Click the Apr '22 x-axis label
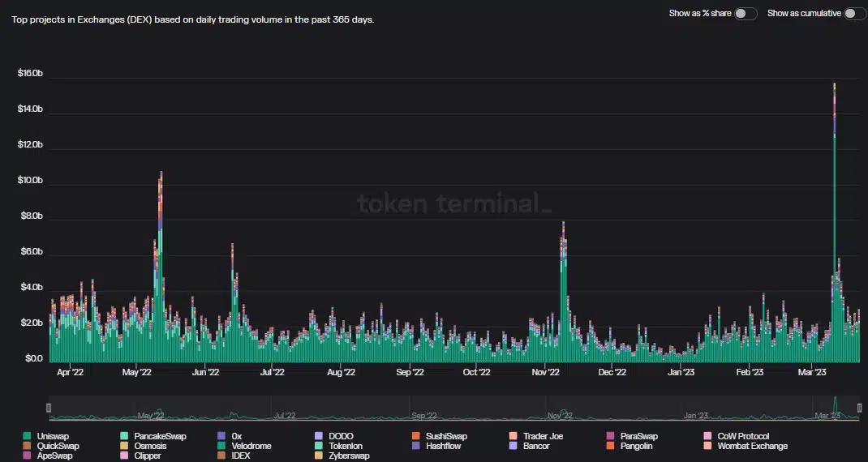This screenshot has width=868, height=462. click(x=71, y=372)
